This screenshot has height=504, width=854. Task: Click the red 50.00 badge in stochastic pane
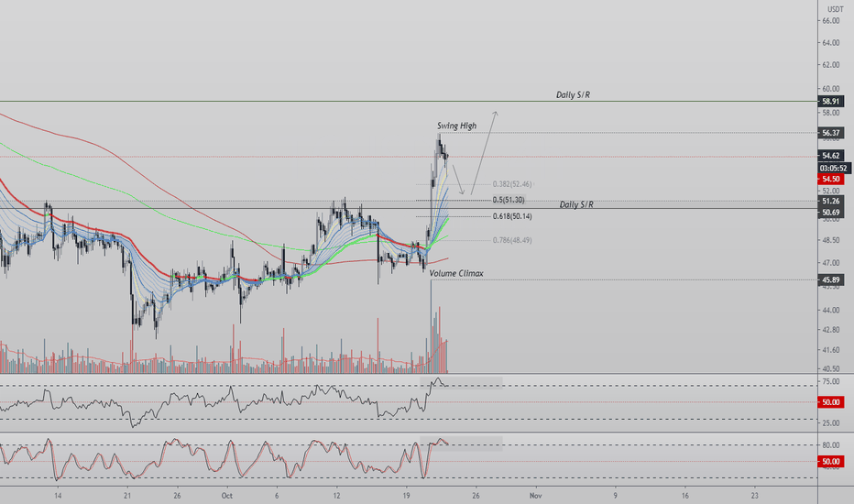pyautogui.click(x=830, y=462)
